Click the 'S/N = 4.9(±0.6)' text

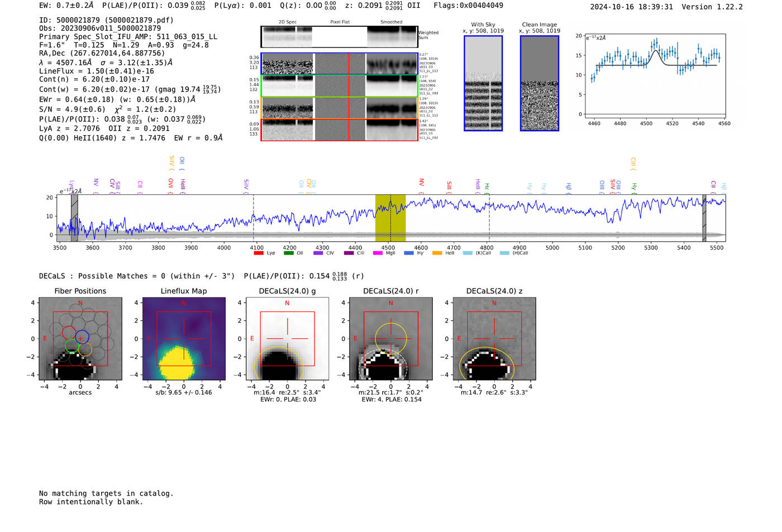click(x=72, y=109)
